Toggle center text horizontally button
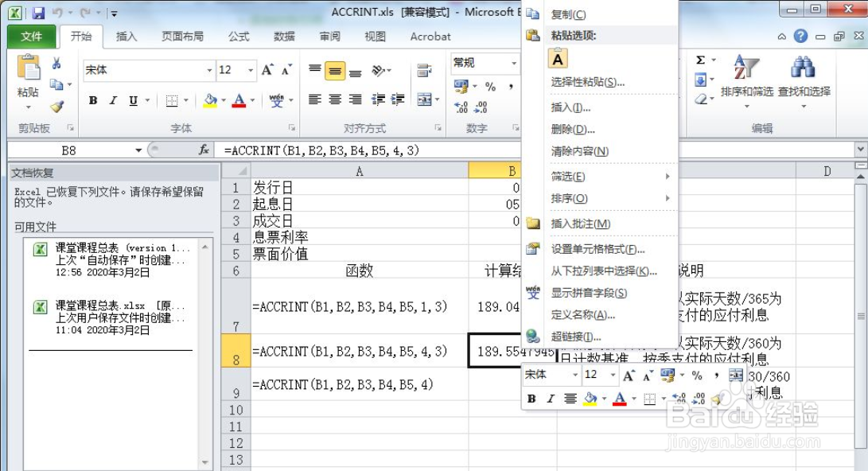This screenshot has height=471, width=868. 335,99
